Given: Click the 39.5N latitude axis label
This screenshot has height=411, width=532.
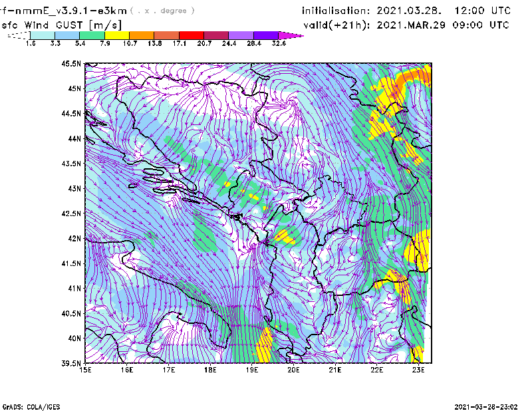Looking at the screenshot, I should coord(70,364).
